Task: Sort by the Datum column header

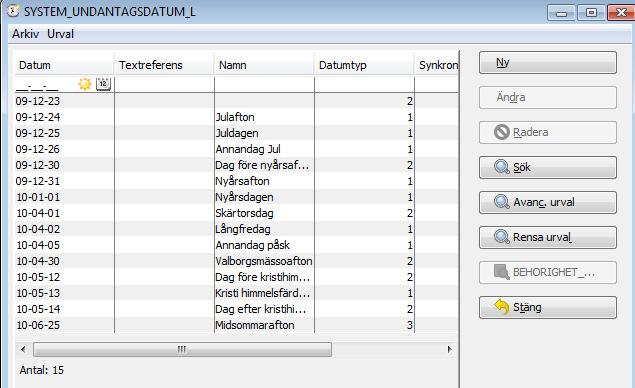Action: (x=64, y=65)
